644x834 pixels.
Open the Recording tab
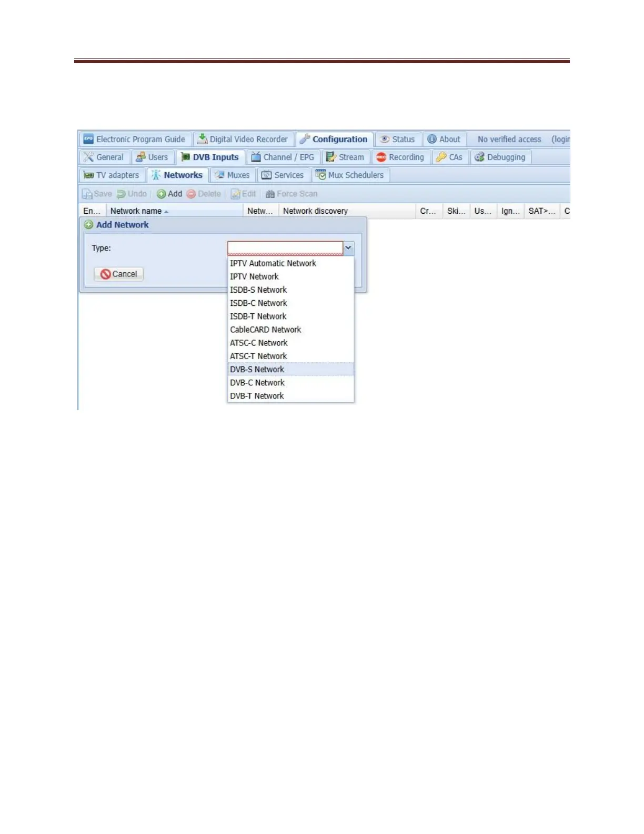(x=401, y=157)
